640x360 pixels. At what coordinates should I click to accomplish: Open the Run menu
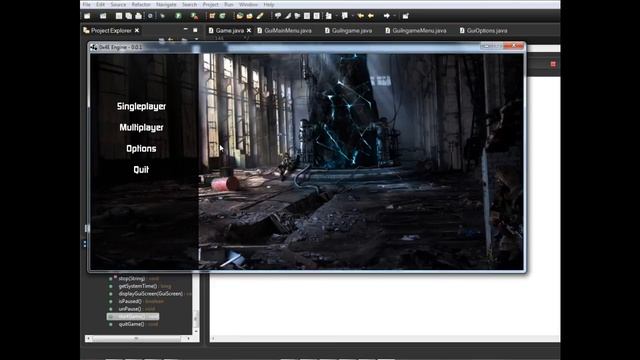pos(229,4)
